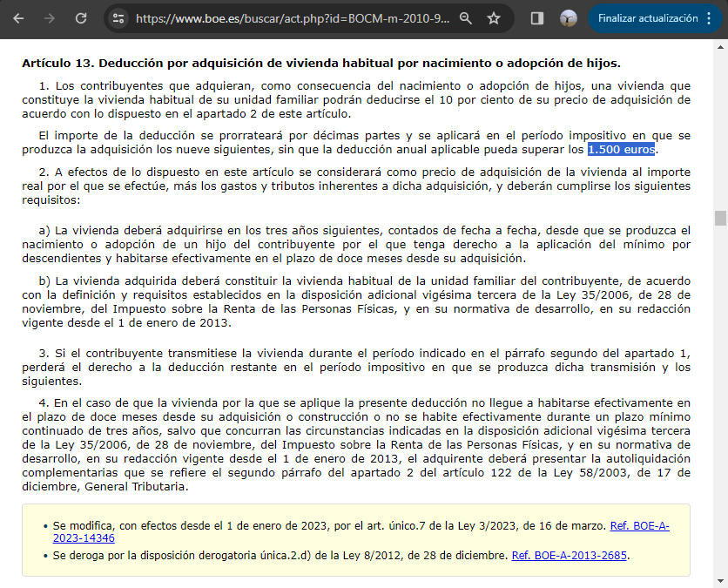728x588 pixels.
Task: Click the scrollbar down arrow
Action: 720,581
